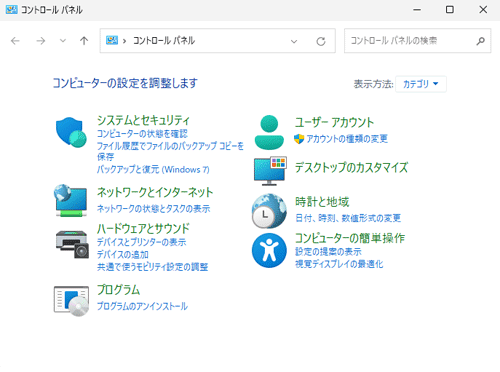Click the コントロール パネル text in the address bar
This screenshot has width=500, height=372.
(x=164, y=41)
